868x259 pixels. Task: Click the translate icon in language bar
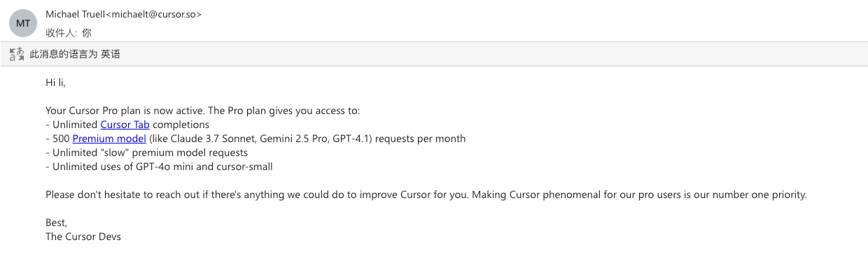[17, 54]
